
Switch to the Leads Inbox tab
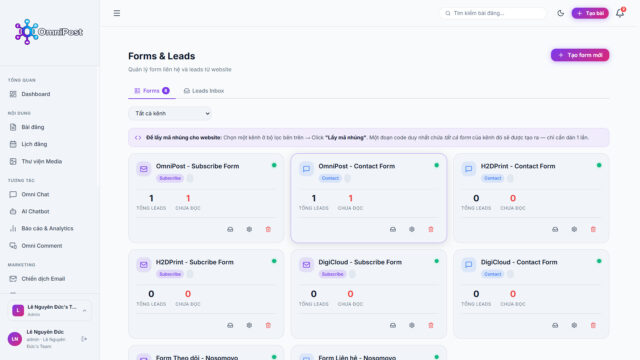[204, 91]
